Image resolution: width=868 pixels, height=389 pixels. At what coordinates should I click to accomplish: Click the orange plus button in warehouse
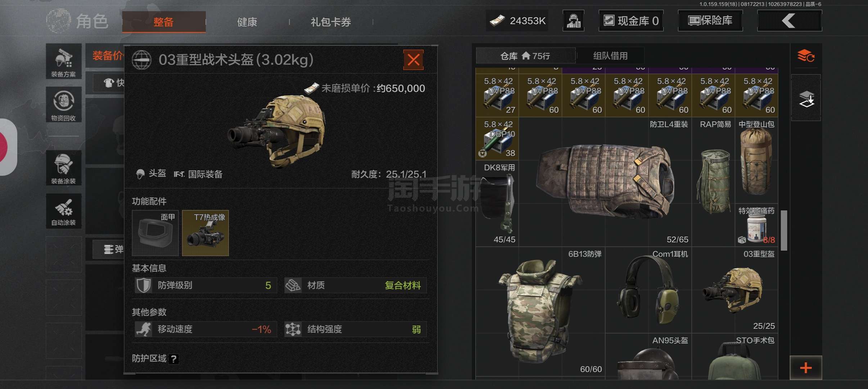pos(806,368)
